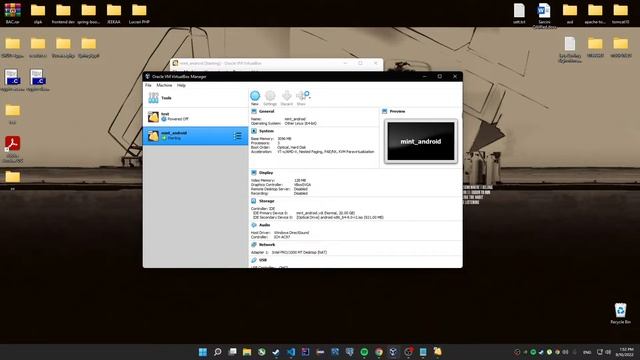Click the Boot Order 'Optical, Hard Disk' value

tap(291, 147)
